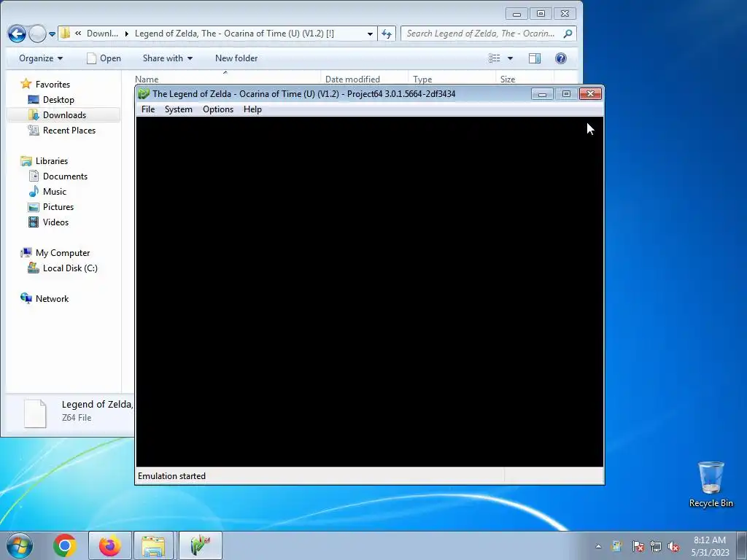Click the muted volume tray icon
The height and width of the screenshot is (560, 747).
(x=673, y=546)
